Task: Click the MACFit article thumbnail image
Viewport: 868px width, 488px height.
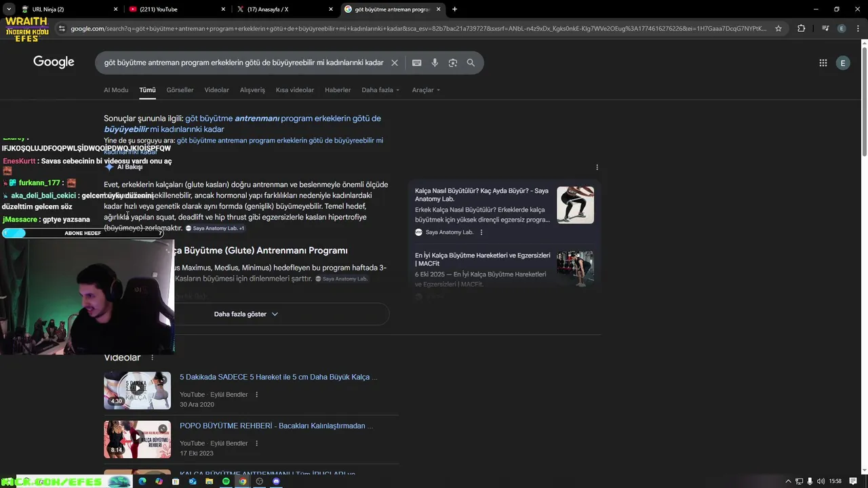Action: pos(575,269)
